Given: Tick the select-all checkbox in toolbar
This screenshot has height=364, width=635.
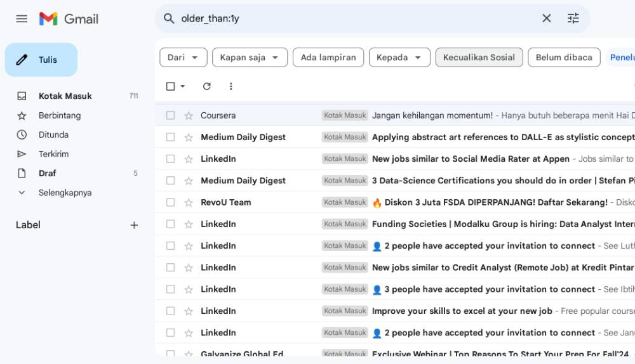Looking at the screenshot, I should point(170,86).
